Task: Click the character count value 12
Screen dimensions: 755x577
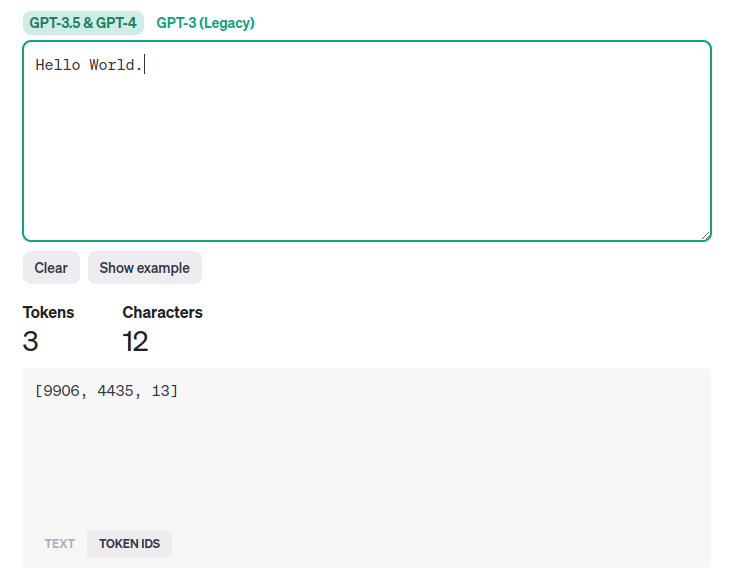Action: point(135,342)
